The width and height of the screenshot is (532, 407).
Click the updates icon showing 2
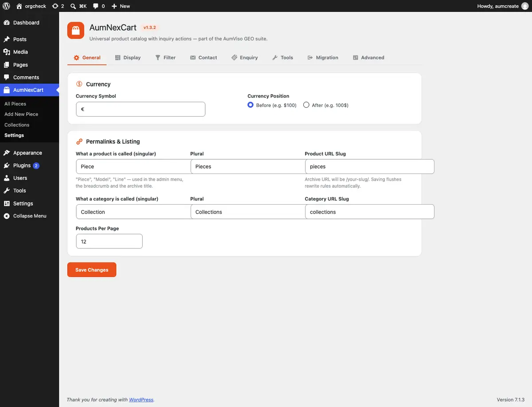[55, 6]
